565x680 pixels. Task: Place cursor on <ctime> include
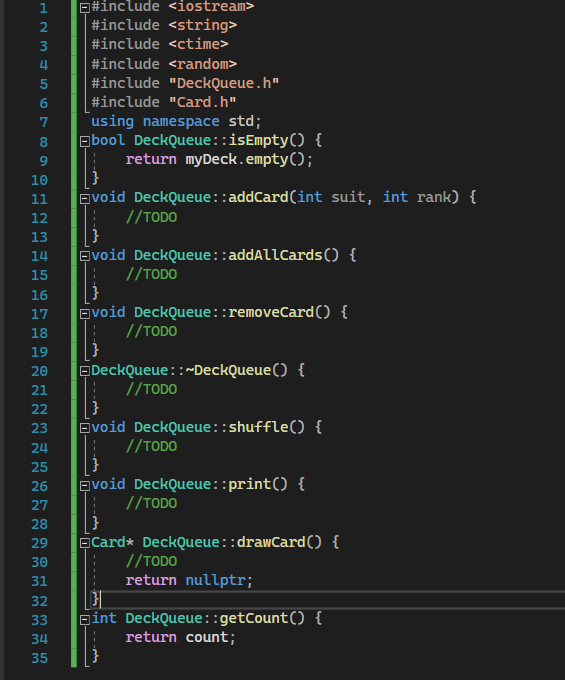click(x=198, y=45)
